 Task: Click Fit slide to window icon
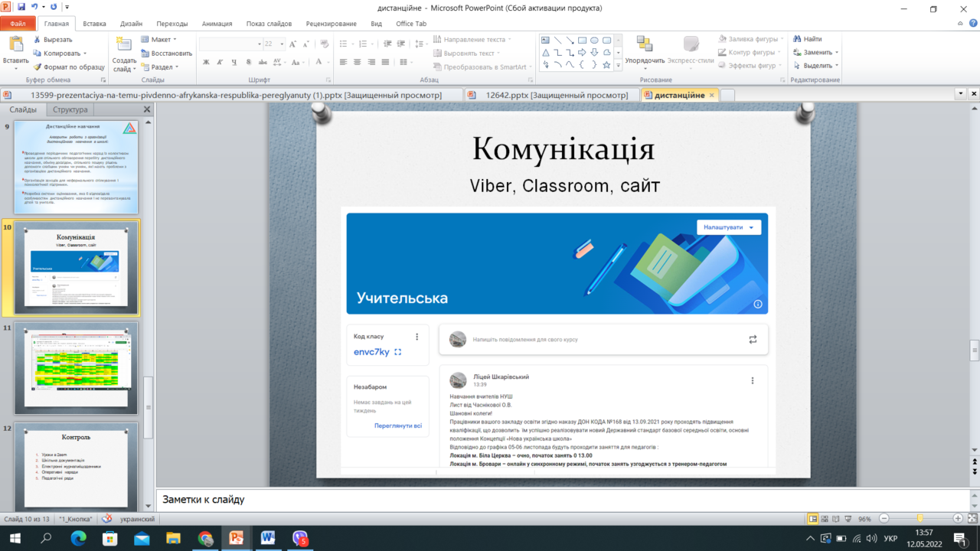[x=971, y=519]
